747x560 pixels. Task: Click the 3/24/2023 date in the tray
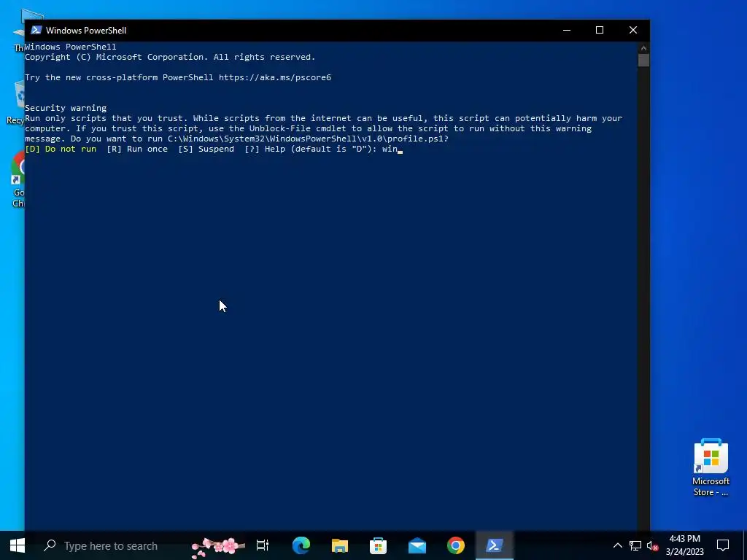point(684,552)
